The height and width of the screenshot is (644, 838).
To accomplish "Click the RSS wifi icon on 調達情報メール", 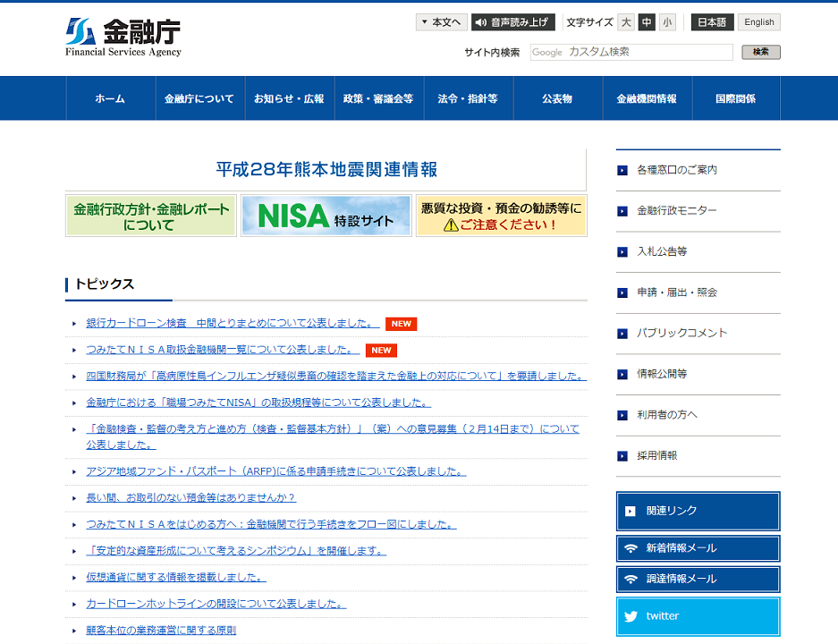I will [631, 580].
